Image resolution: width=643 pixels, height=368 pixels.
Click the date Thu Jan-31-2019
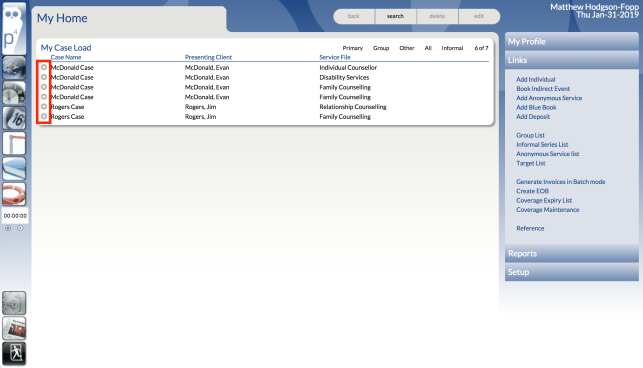607,15
